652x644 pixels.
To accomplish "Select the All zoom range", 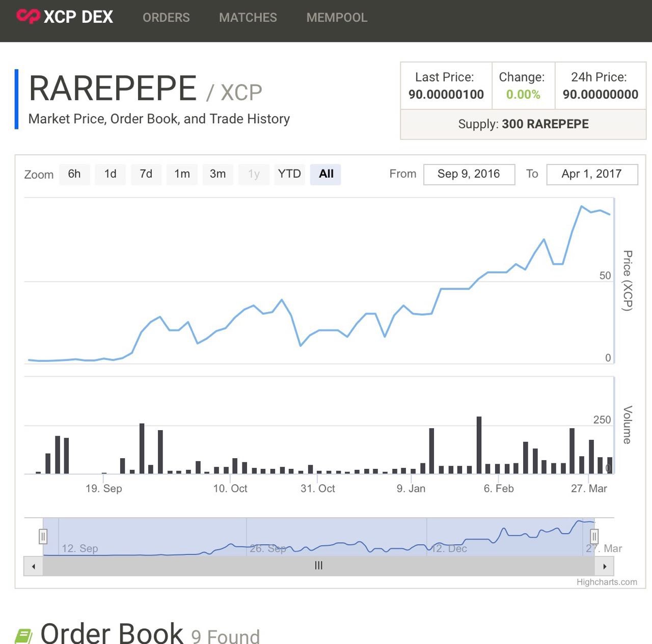I will coord(326,174).
